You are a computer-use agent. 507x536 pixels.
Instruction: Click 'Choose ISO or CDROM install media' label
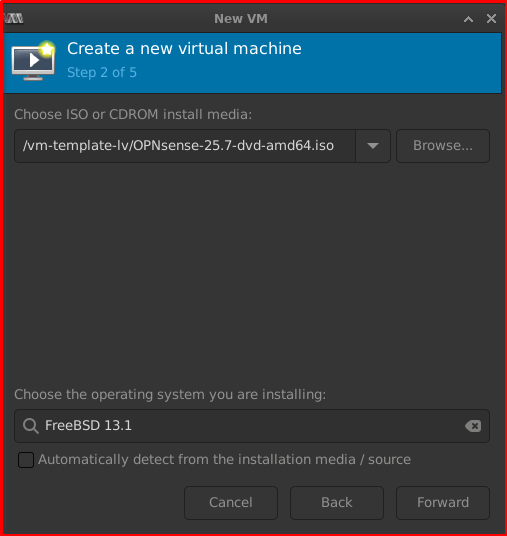coord(133,115)
